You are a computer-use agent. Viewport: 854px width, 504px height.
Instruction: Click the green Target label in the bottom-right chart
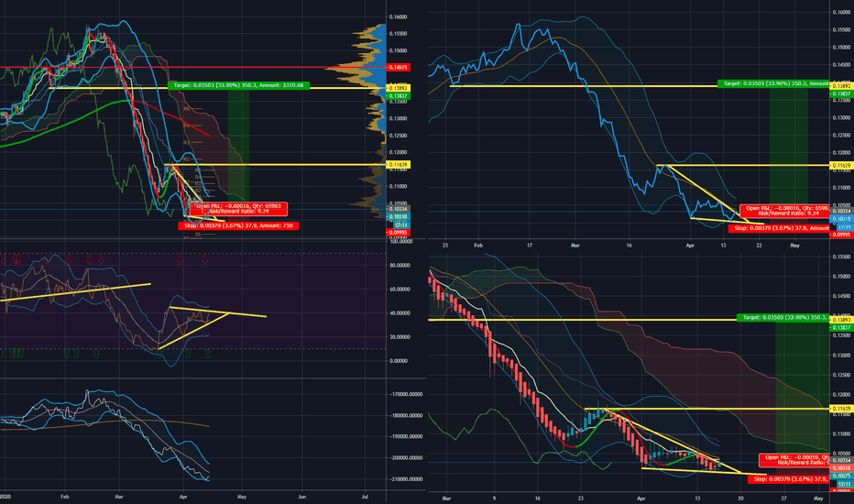[783, 317]
